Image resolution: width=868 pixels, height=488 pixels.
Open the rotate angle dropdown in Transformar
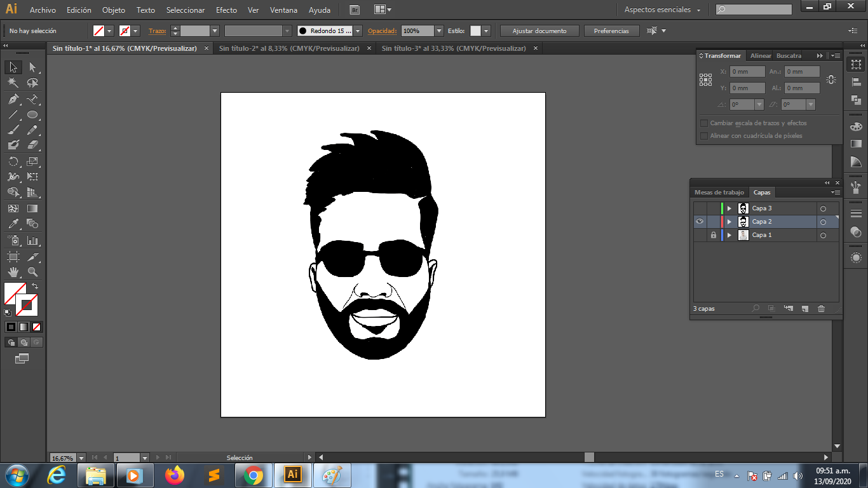(x=759, y=105)
